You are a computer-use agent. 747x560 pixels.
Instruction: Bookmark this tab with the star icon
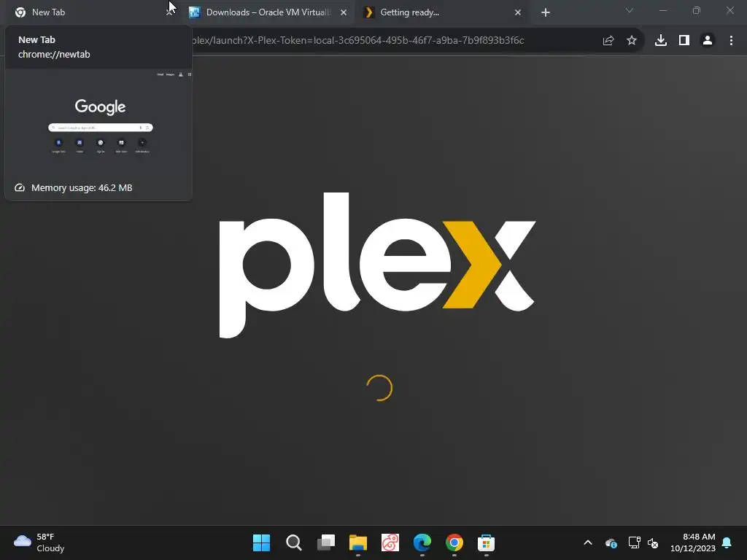(632, 41)
